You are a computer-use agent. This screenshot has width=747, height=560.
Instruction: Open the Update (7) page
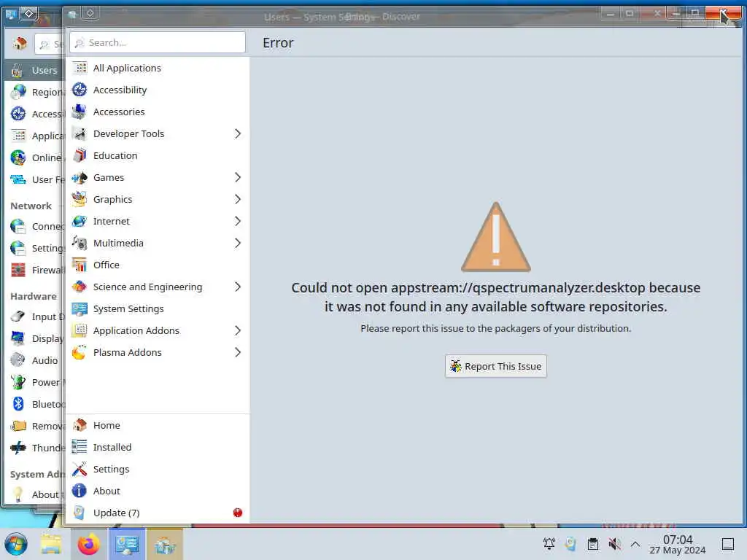(x=158, y=513)
